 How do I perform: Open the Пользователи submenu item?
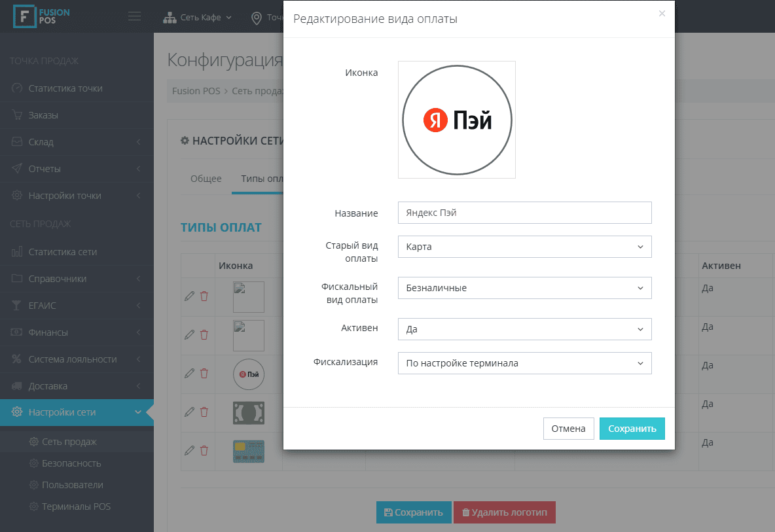point(77,485)
